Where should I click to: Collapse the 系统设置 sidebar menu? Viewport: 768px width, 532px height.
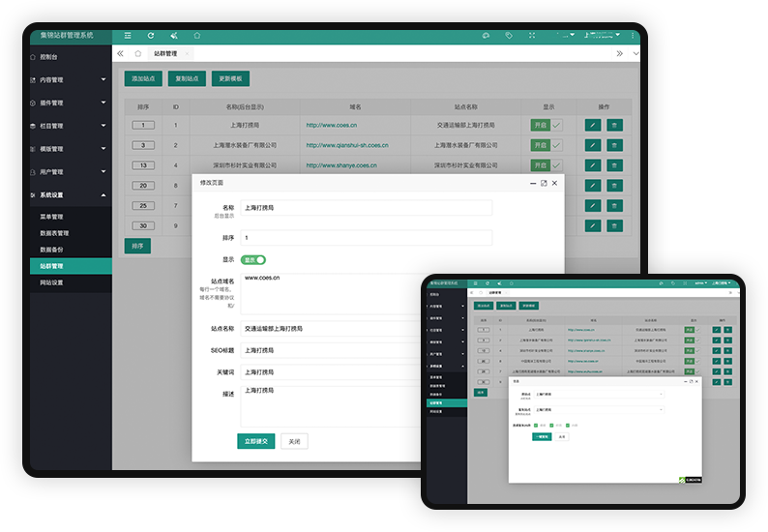tap(70, 195)
